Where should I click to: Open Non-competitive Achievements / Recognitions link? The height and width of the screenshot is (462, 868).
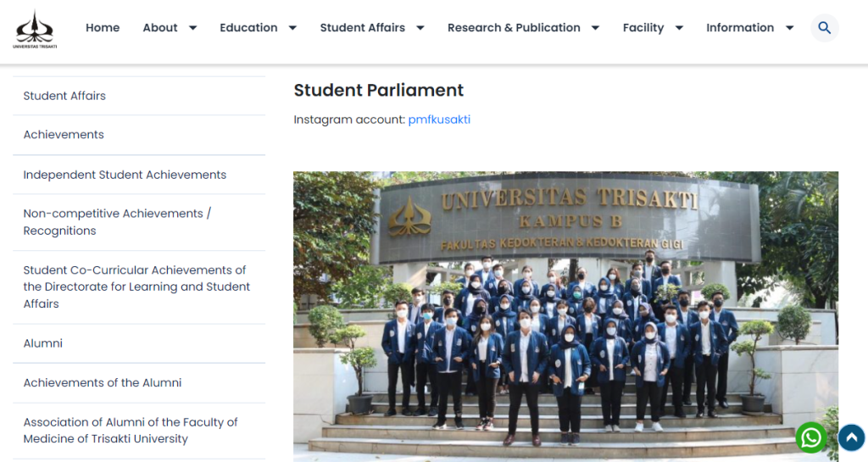click(139, 222)
